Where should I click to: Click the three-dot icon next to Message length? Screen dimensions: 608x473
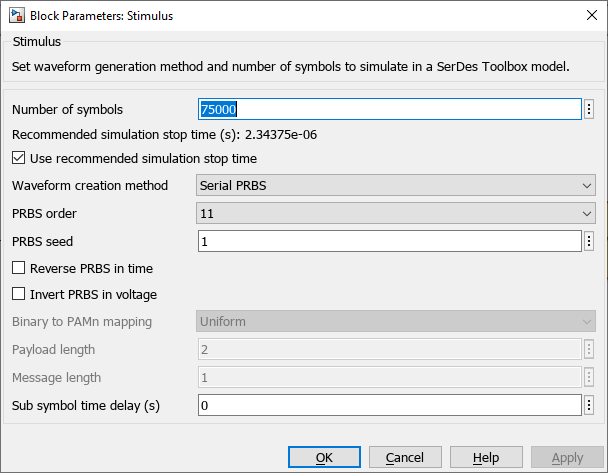(589, 377)
